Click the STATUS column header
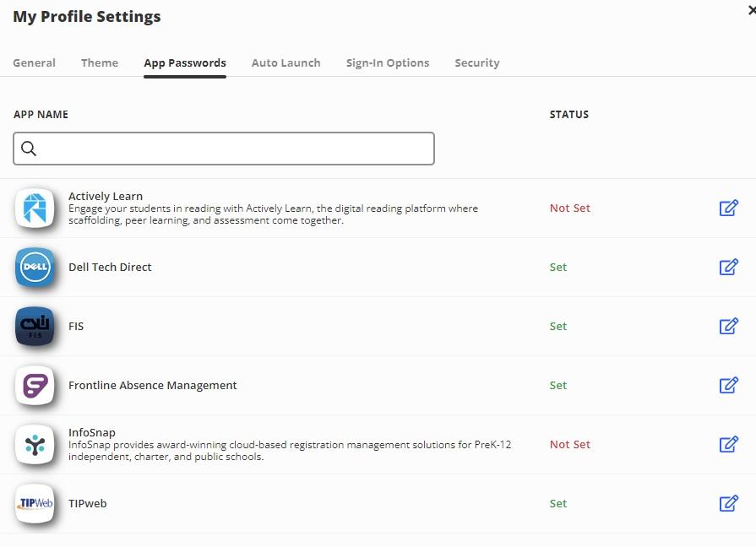Screen dimensions: 756x547 point(569,114)
